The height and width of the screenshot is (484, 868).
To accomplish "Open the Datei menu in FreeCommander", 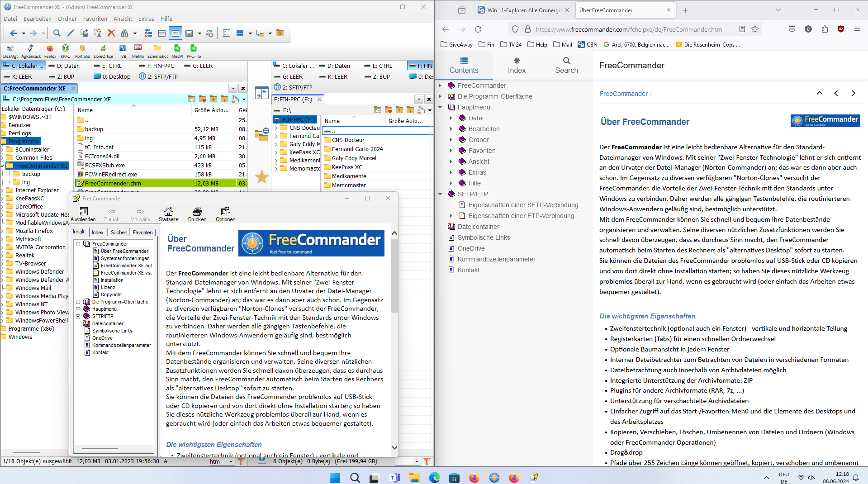I will point(10,19).
